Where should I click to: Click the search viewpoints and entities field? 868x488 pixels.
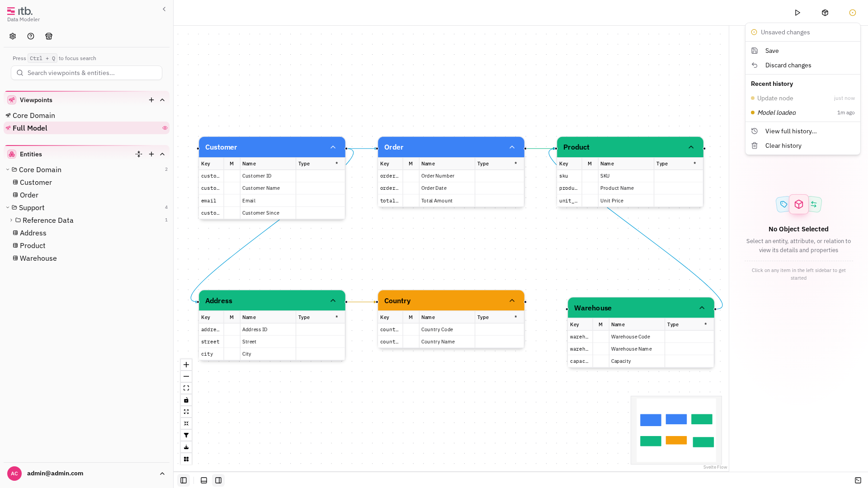pos(86,73)
